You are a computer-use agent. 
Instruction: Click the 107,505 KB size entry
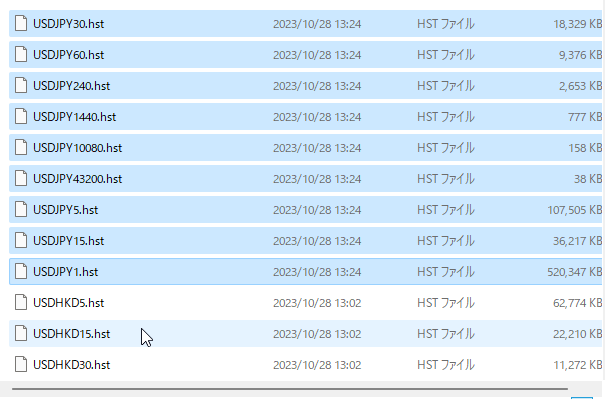[x=575, y=210]
